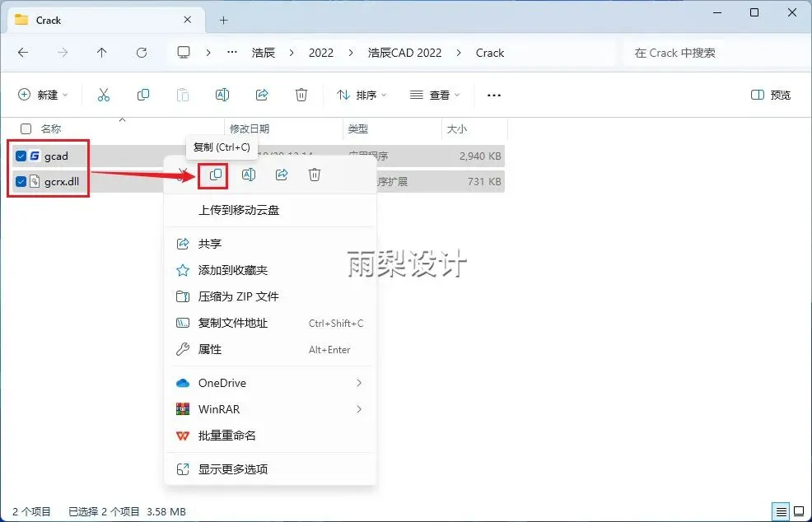Click Crack in breadcrumb path
This screenshot has height=522, width=812.
(490, 53)
